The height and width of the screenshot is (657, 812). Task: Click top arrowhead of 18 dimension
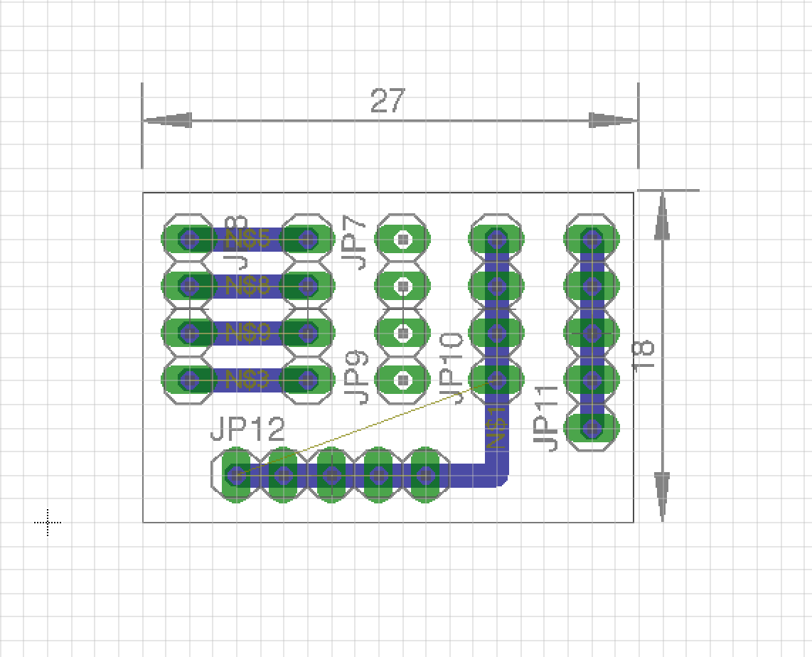point(663,216)
